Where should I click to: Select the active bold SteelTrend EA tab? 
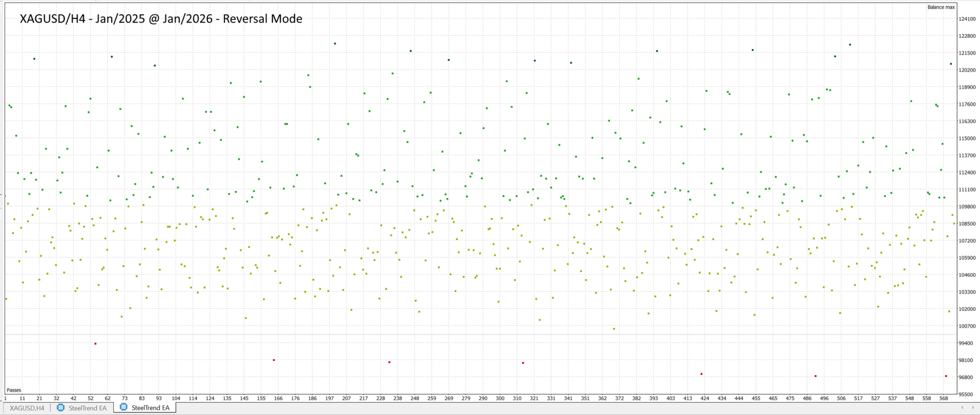pos(145,408)
